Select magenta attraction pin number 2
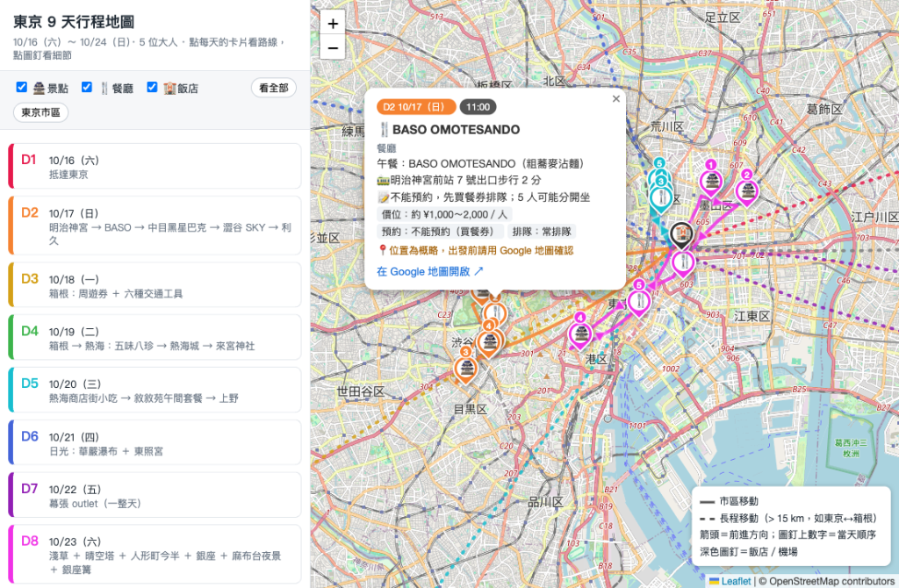Viewport: 899px width, 588px height. [746, 189]
